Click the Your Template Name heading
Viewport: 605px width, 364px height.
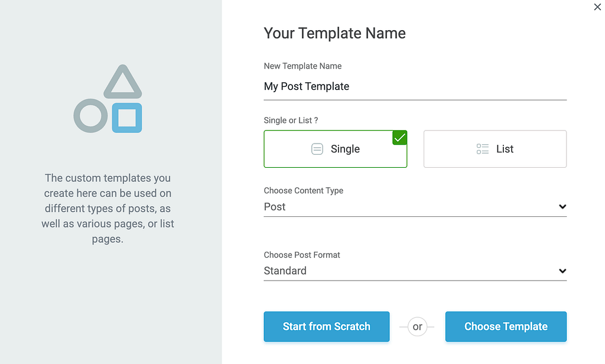[x=334, y=33]
